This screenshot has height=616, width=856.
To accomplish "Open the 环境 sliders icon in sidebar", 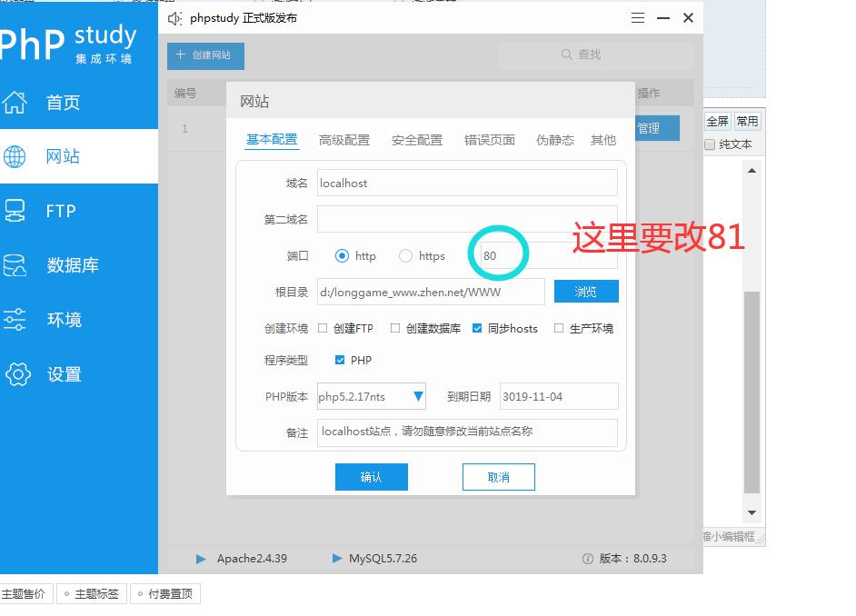I will 15,320.
